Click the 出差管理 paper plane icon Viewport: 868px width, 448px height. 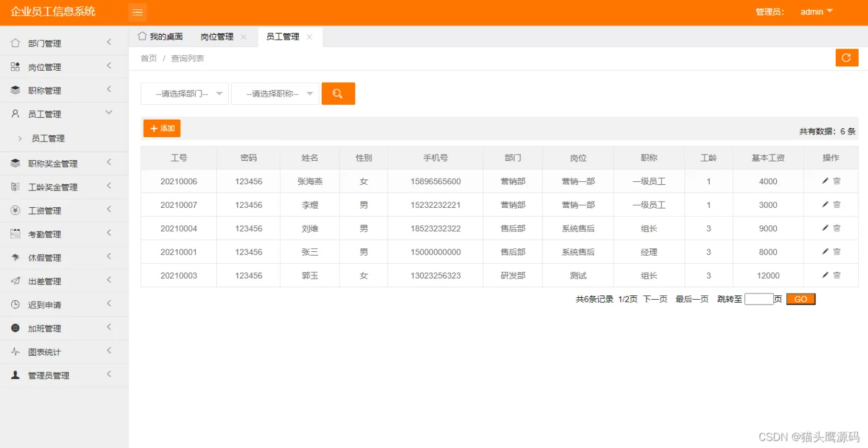[15, 281]
